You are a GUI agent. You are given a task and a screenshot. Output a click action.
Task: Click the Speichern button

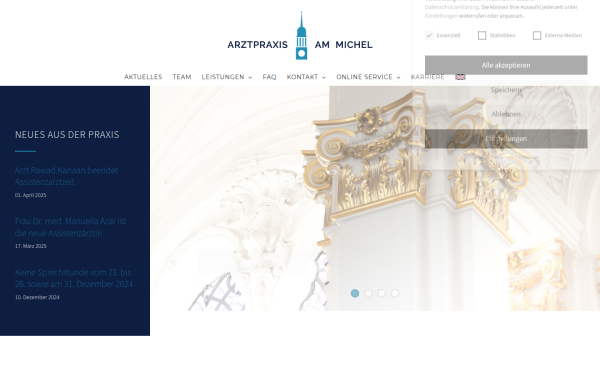(506, 90)
